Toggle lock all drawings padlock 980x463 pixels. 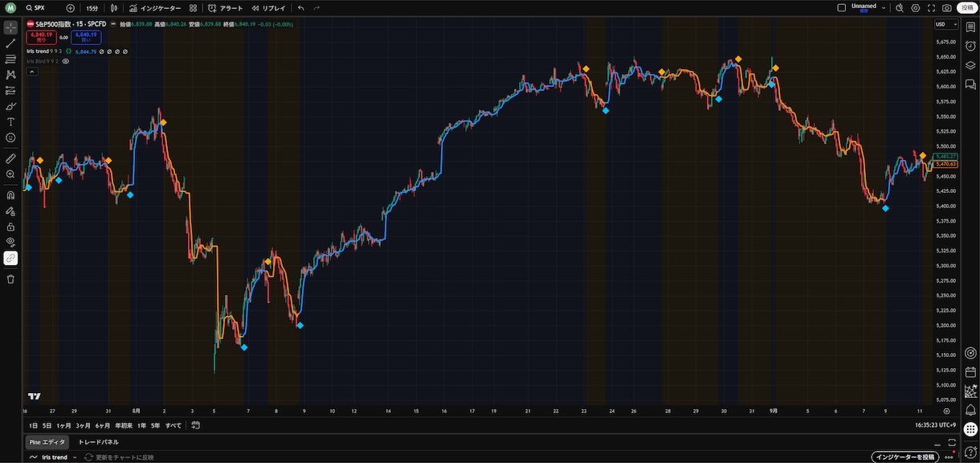point(10,227)
